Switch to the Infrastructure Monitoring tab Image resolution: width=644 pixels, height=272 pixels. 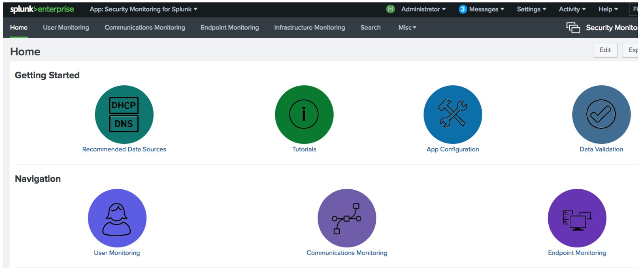(310, 28)
